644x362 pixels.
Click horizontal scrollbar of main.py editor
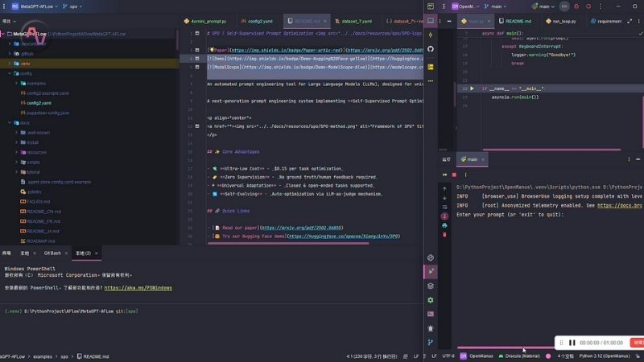tap(551, 150)
